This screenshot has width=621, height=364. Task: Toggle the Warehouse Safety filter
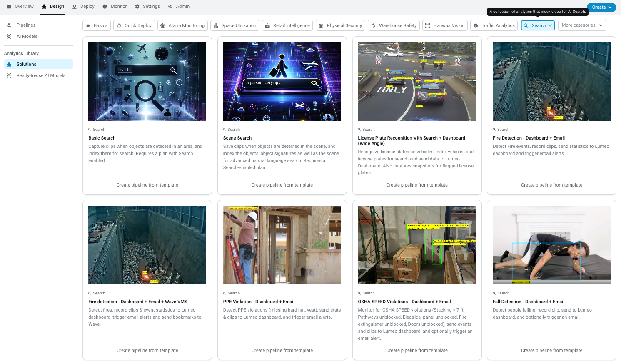click(394, 25)
